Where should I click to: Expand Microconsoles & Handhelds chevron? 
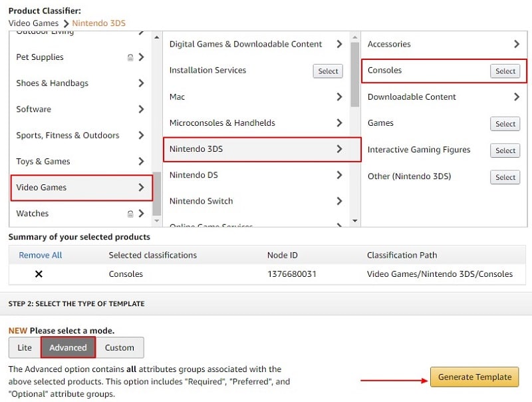(339, 123)
